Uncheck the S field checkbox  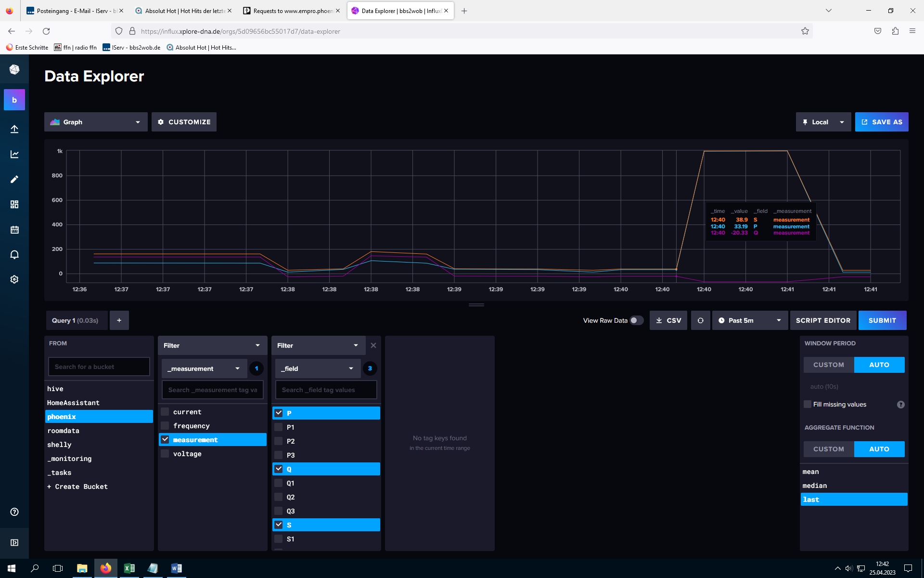279,525
